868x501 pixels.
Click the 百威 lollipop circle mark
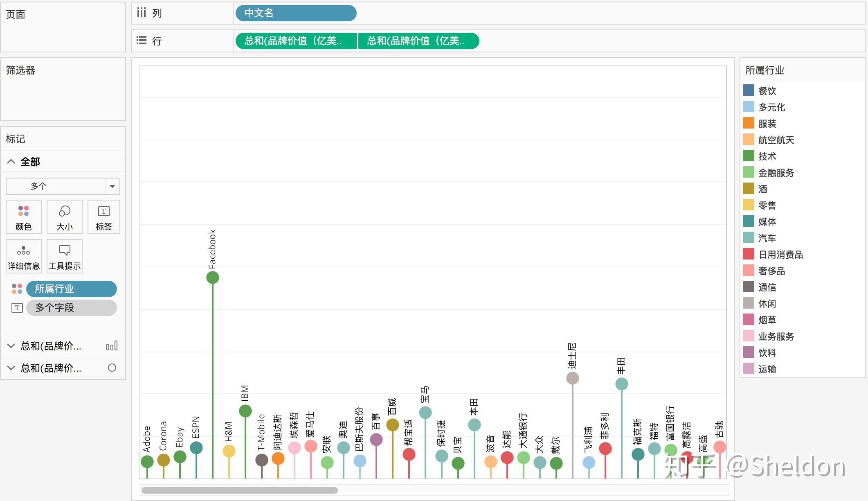point(393,425)
